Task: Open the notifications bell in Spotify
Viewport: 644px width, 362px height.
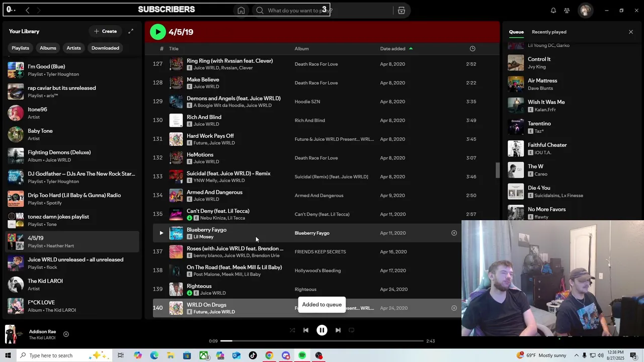Action: click(553, 11)
